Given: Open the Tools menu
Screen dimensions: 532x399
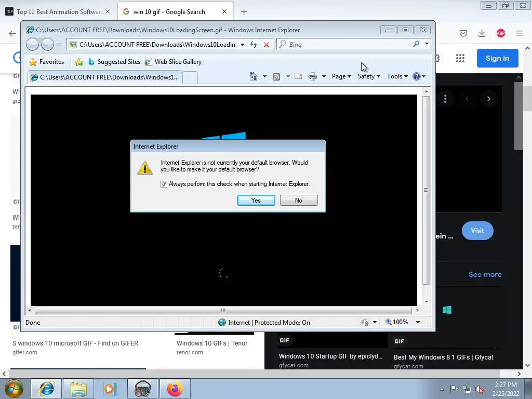Looking at the screenshot, I should point(397,76).
